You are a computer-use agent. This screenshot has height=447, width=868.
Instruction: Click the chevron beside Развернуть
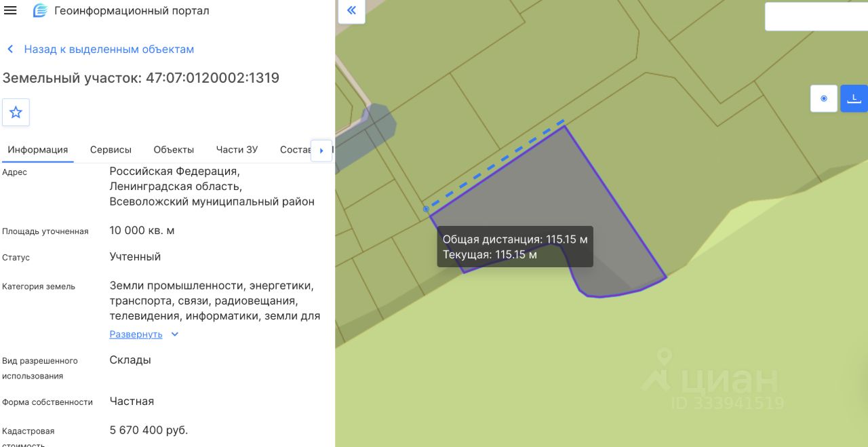click(x=174, y=334)
